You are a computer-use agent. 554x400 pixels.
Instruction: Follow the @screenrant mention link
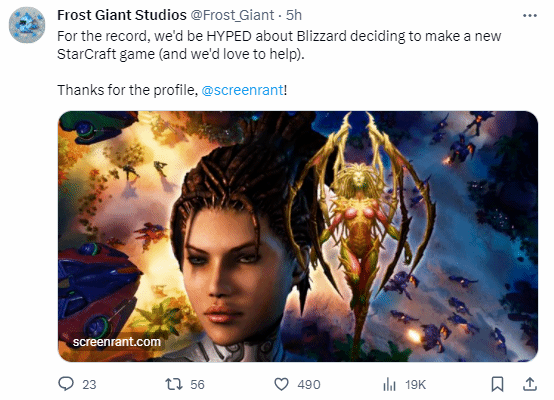pos(242,90)
